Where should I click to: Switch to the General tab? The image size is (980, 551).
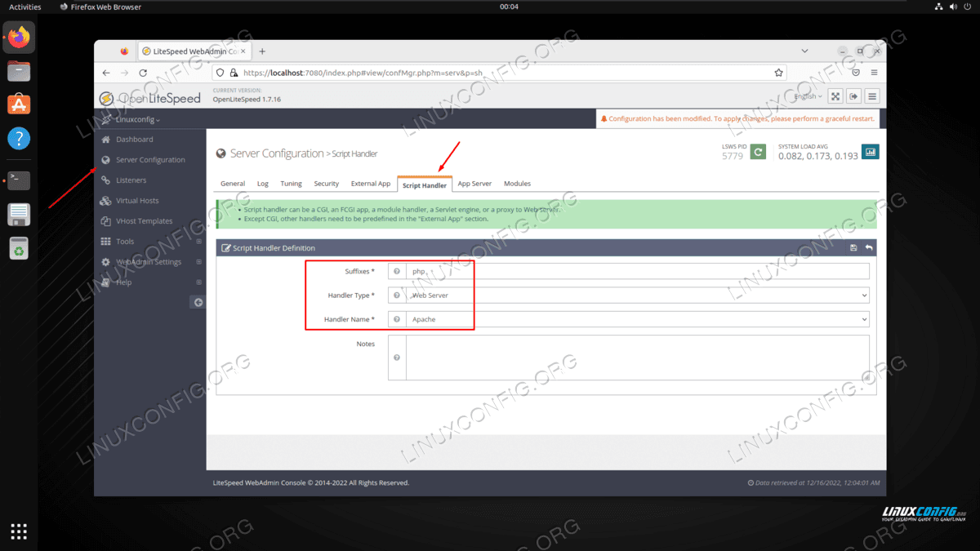pos(233,184)
